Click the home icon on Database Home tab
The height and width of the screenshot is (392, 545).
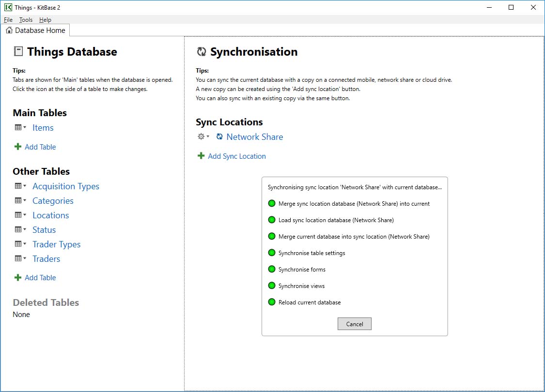pos(9,30)
